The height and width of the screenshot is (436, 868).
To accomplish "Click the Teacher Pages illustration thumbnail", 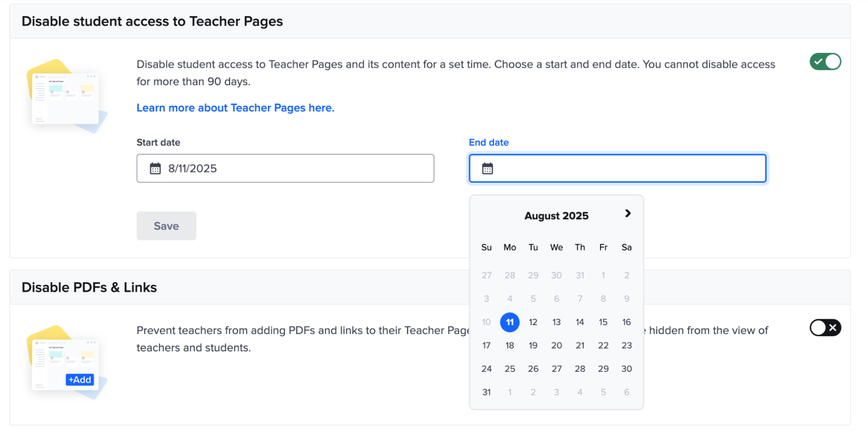I will click(66, 96).
